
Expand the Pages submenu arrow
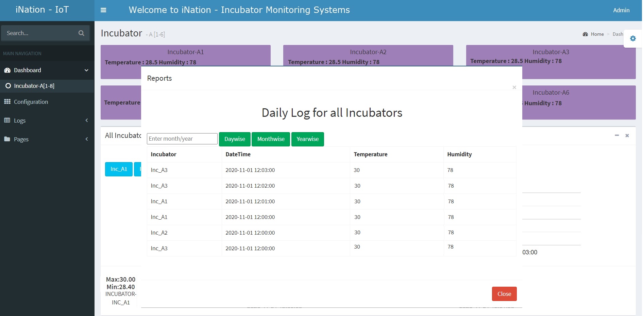[x=87, y=139]
